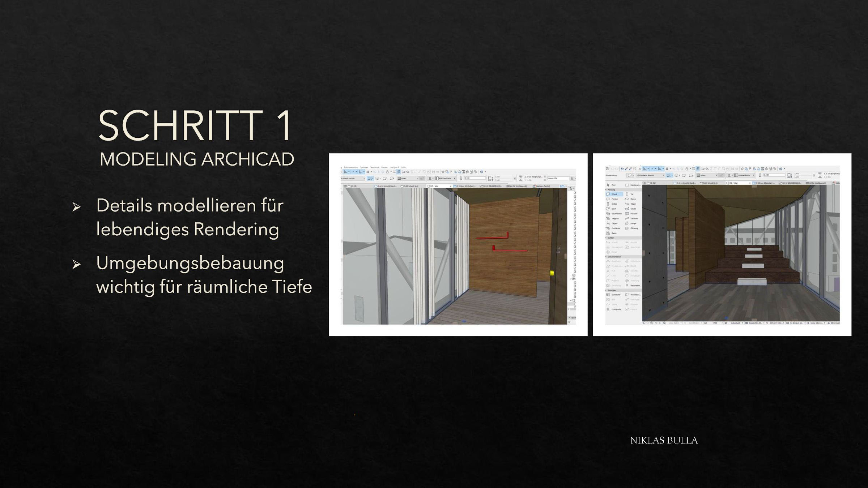Image resolution: width=868 pixels, height=488 pixels.
Task: Close the 3D / Alle tab in left screenshot
Action: 451,186
